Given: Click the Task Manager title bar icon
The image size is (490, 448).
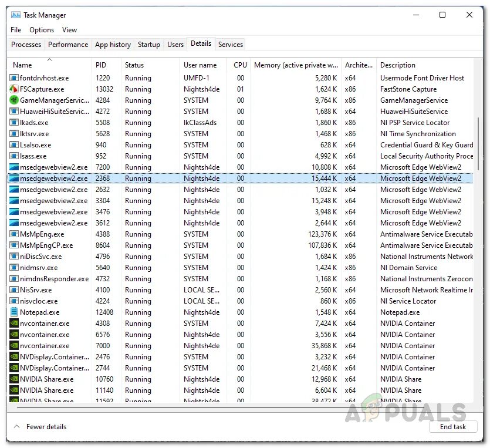Looking at the screenshot, I should 16,15.
